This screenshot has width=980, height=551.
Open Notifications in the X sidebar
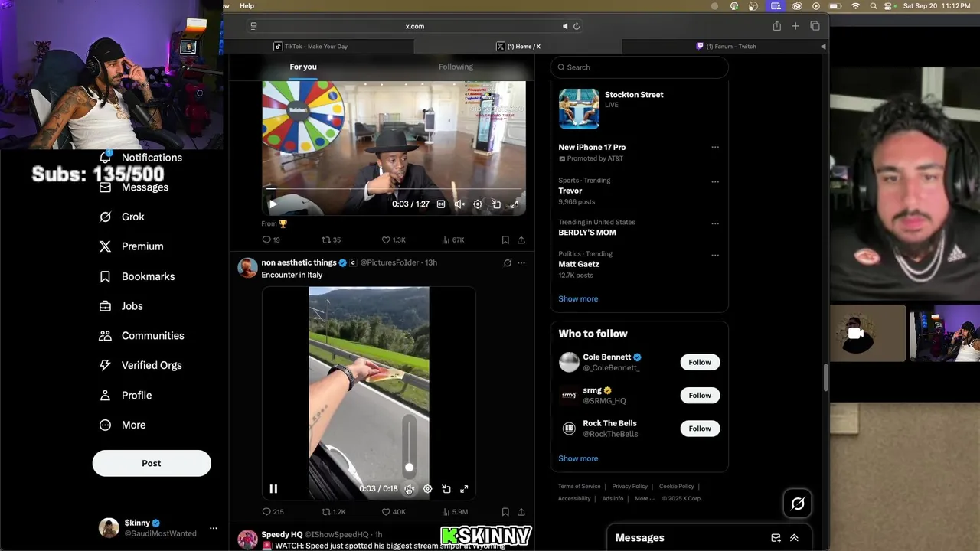[x=142, y=158]
